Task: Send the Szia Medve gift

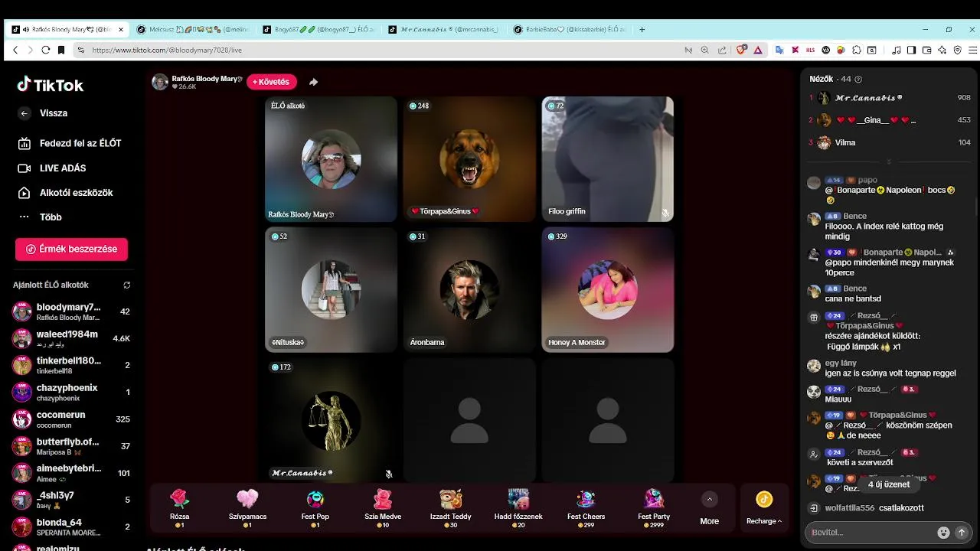Action: click(383, 507)
